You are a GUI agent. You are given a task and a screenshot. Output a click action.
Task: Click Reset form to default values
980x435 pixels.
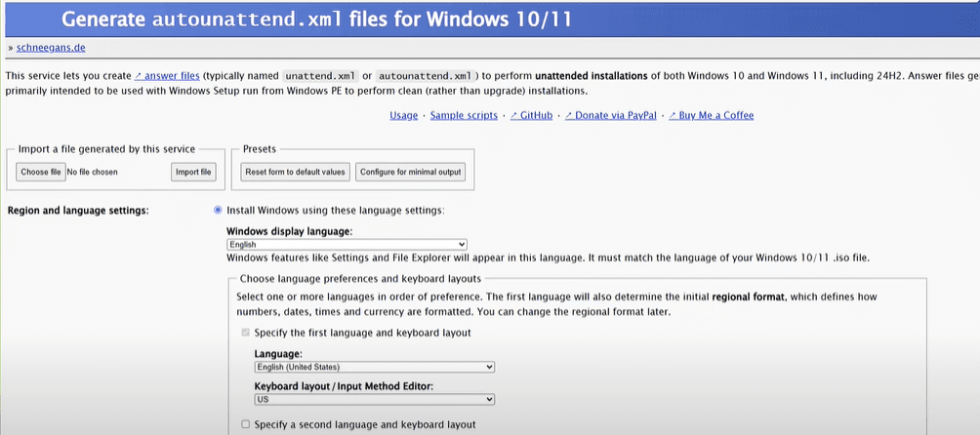click(x=295, y=172)
